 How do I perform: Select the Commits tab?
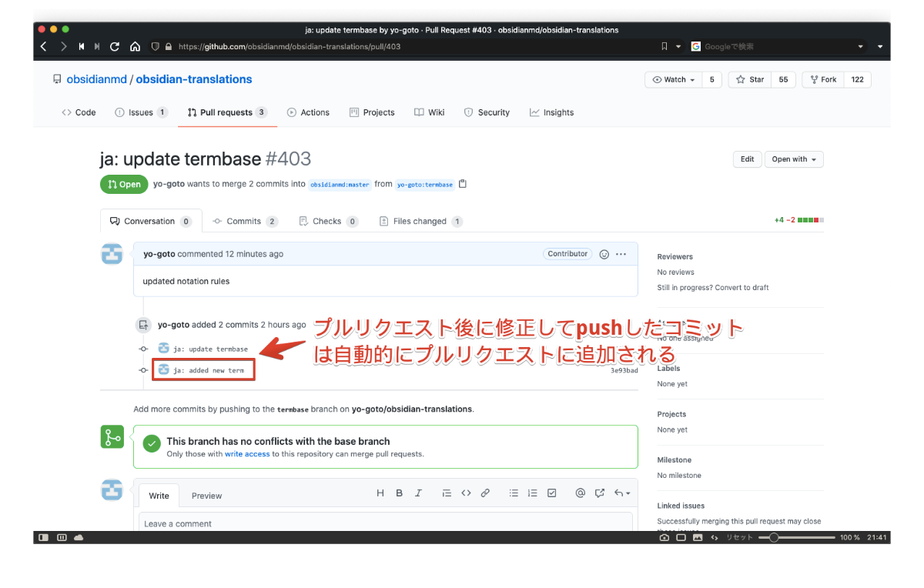click(245, 221)
